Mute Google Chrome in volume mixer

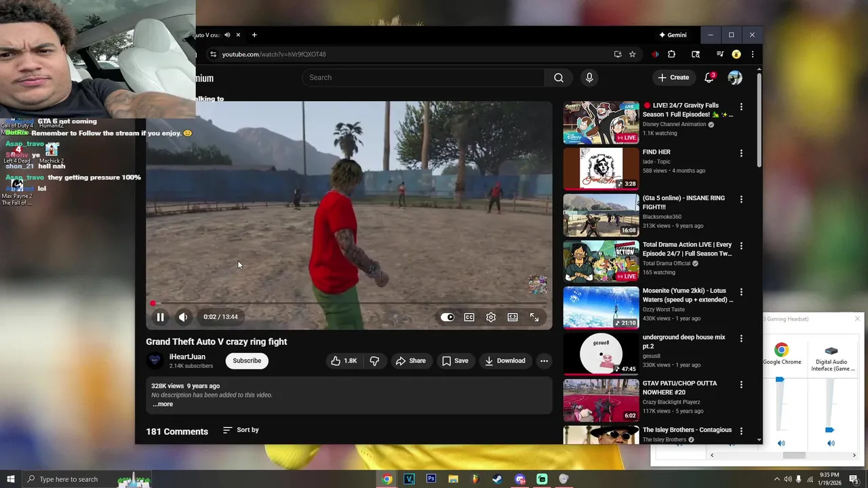tap(781, 443)
